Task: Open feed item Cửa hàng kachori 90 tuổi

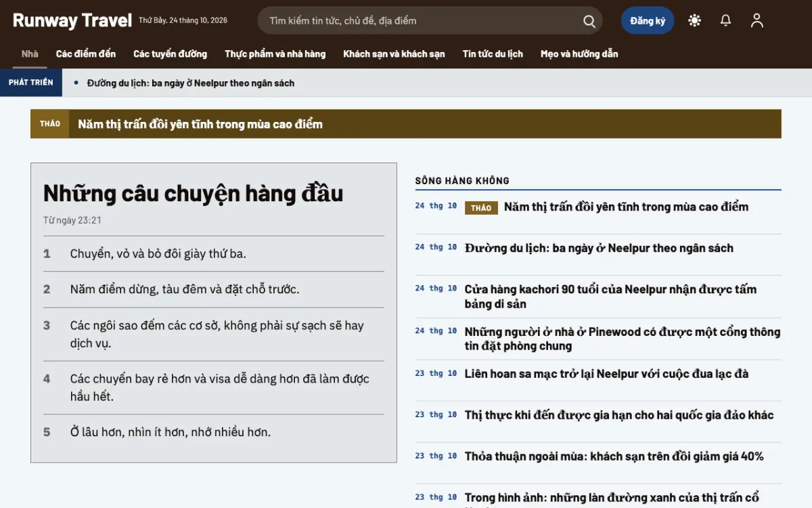Action: coord(610,297)
